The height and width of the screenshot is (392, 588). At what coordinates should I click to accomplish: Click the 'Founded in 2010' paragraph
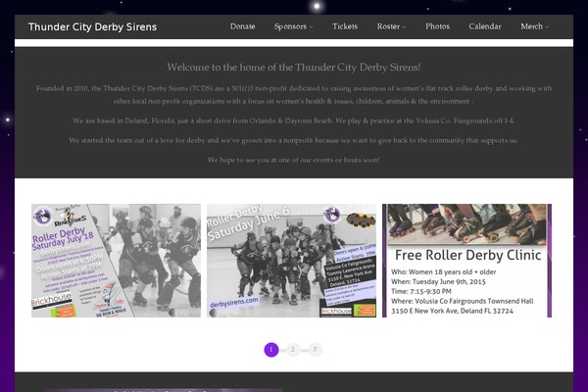pyautogui.click(x=294, y=94)
